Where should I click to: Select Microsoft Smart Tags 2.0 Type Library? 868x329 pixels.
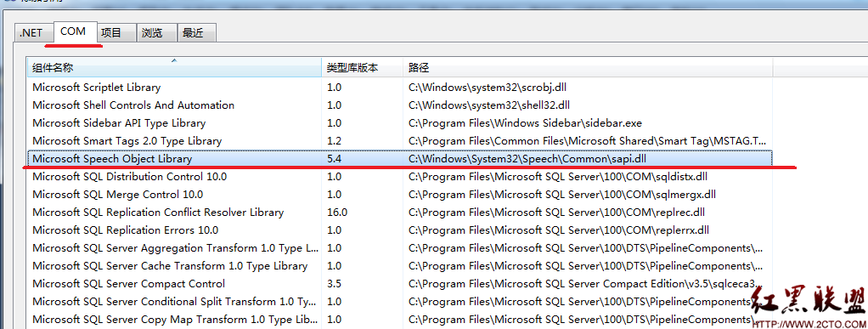[x=400, y=140]
